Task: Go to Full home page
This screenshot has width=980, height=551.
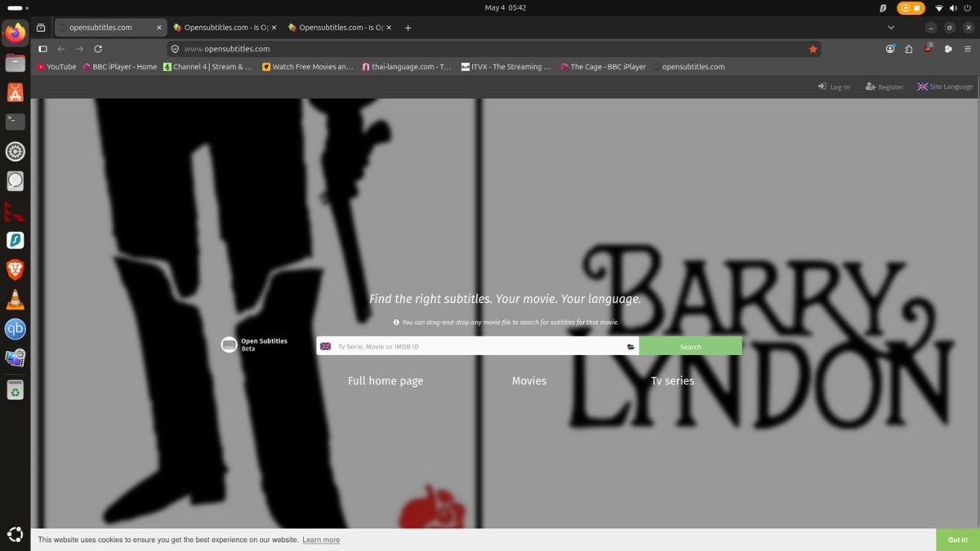Action: click(385, 381)
